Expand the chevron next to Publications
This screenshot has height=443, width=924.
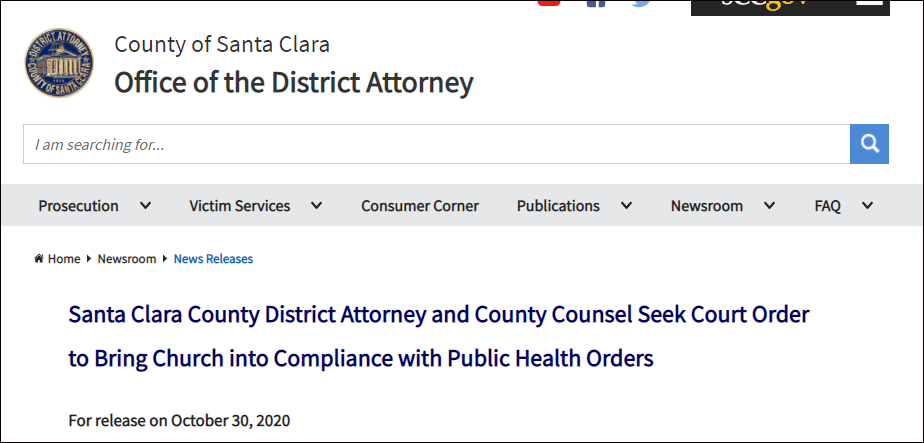pyautogui.click(x=626, y=206)
